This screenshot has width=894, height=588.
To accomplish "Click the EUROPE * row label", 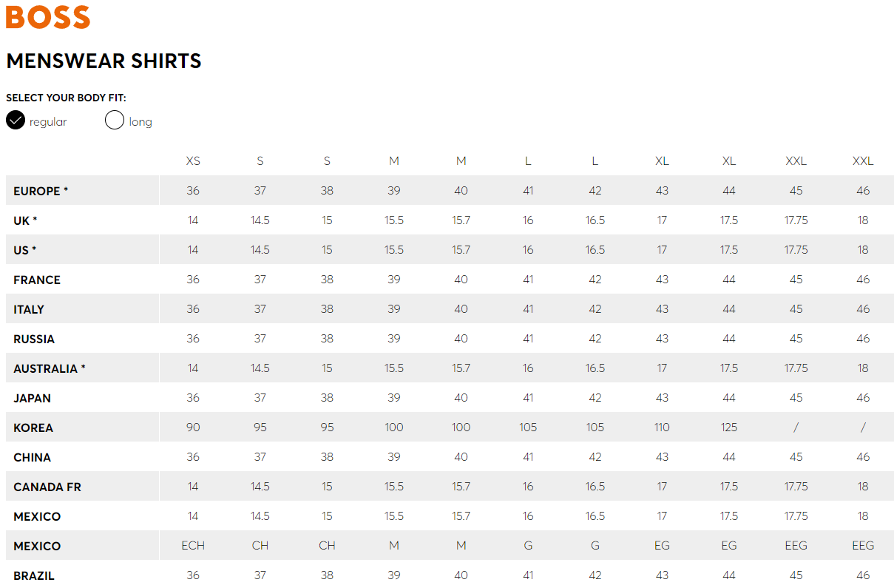I will 41,191.
